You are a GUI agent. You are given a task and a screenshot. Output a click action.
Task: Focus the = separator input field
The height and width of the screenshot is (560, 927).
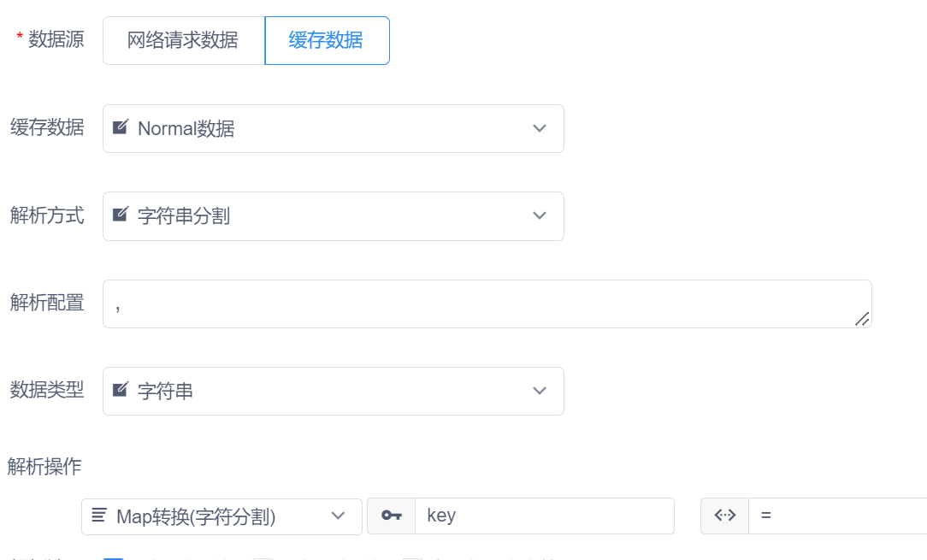[838, 516]
